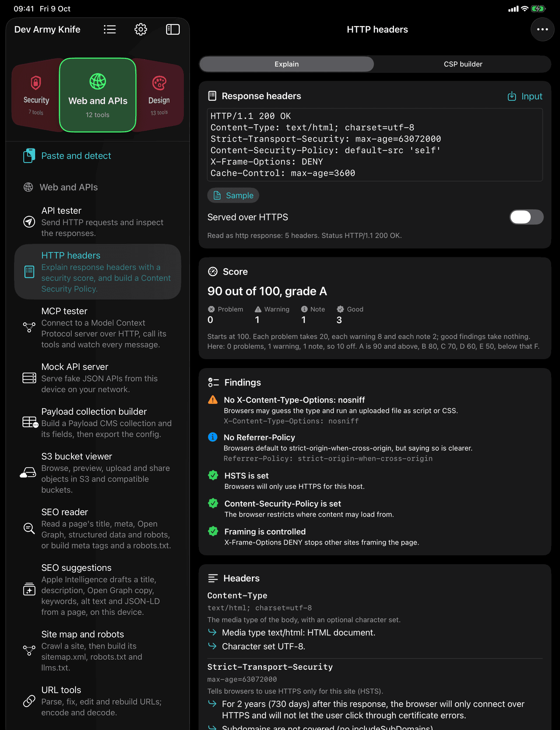
Task: Open settings gear in sidebar header
Action: (141, 29)
